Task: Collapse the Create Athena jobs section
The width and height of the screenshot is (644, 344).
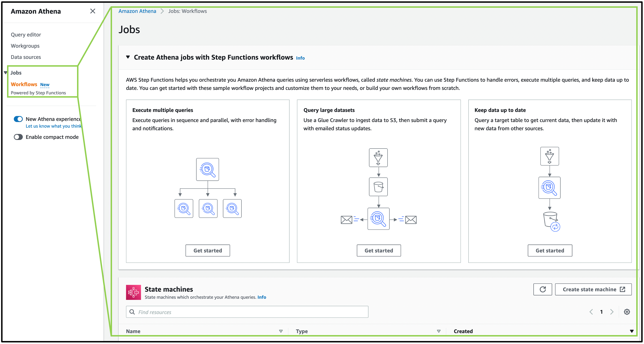Action: tap(128, 57)
